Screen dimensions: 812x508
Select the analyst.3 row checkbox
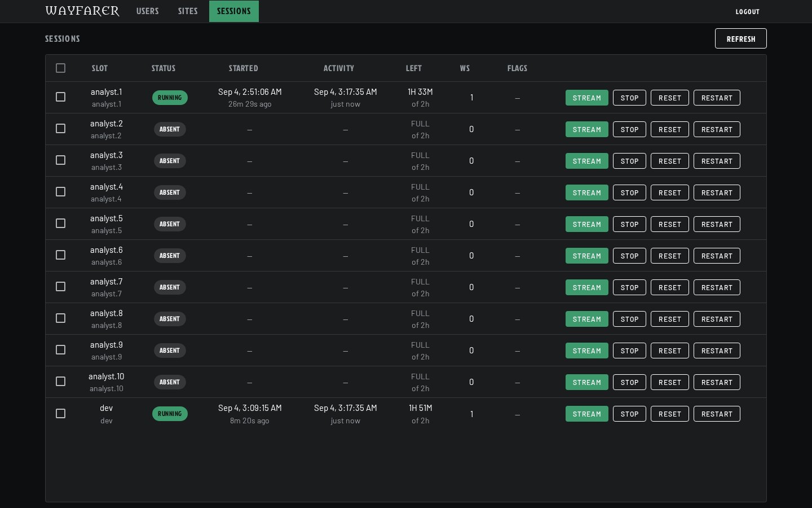[61, 160]
